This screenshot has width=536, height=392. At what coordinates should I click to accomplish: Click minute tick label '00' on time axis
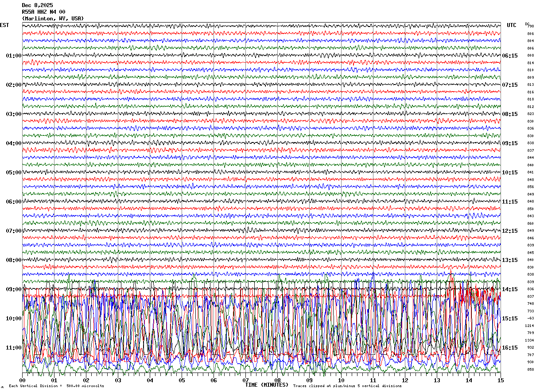pyautogui.click(x=22, y=380)
